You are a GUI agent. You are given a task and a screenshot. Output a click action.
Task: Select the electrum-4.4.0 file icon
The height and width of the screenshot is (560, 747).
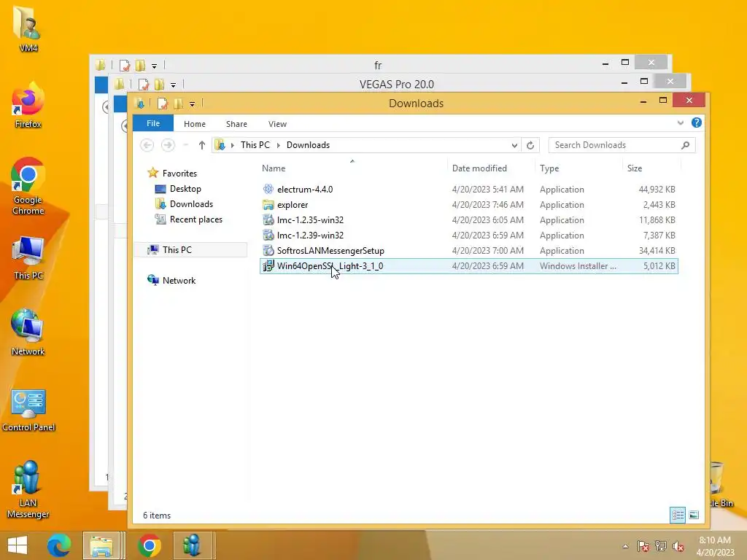268,189
